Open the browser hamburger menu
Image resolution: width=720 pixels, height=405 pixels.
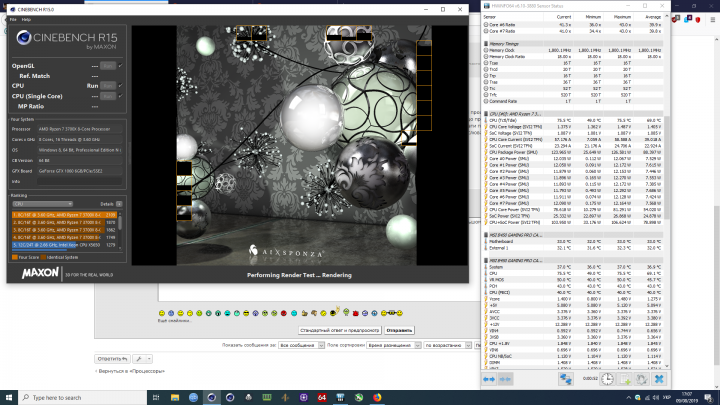click(x=712, y=19)
